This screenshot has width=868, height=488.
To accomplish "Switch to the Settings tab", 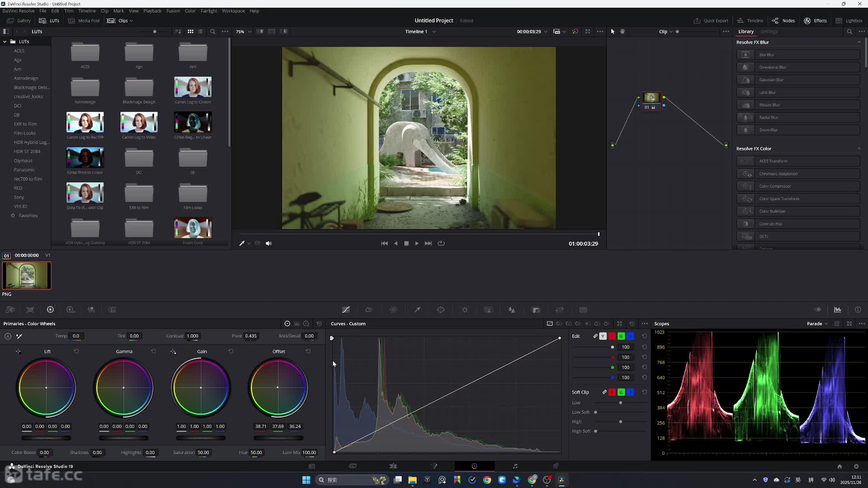I will [769, 32].
